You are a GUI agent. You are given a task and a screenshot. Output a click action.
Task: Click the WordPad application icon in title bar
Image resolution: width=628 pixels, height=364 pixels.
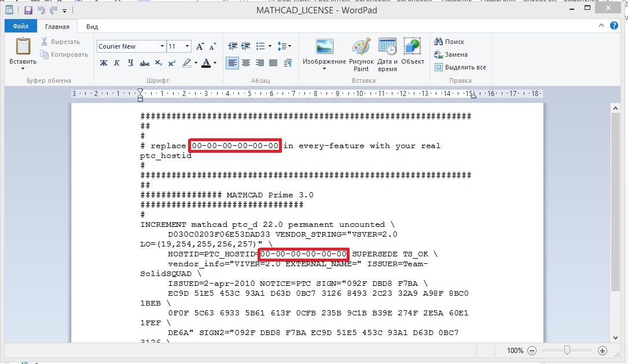pyautogui.click(x=9, y=10)
